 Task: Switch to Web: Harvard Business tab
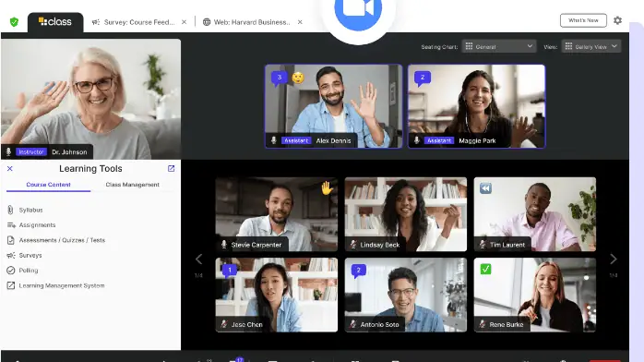246,22
